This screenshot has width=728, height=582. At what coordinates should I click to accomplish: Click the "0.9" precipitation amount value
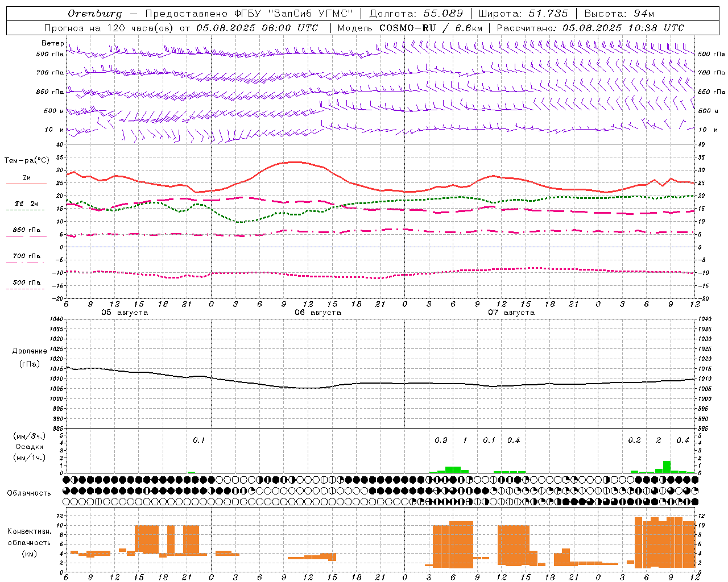(441, 440)
